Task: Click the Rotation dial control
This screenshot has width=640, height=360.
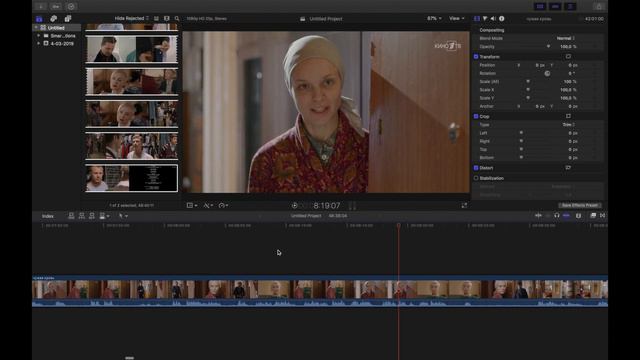Action: pos(547,73)
